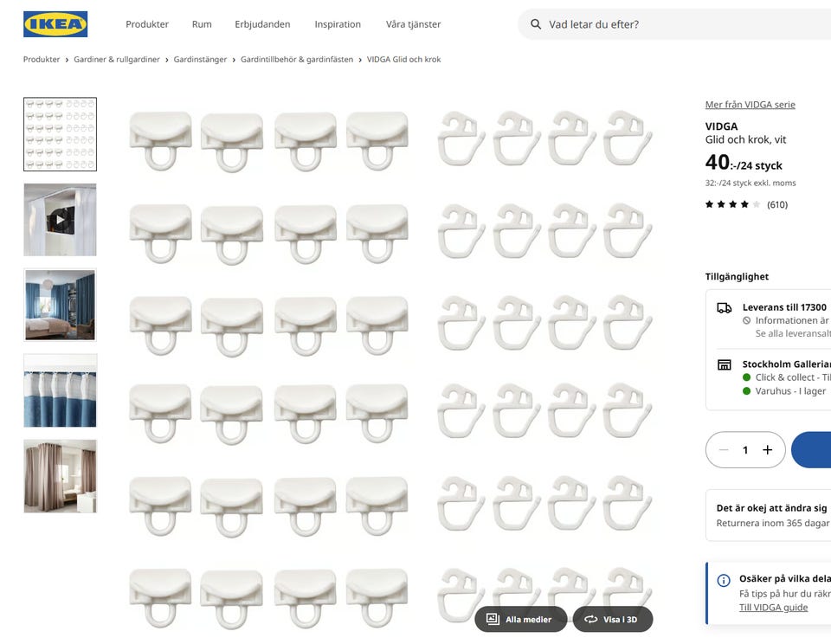Select the beige curtains room thumbnail
Viewport: 831px width, 644px height.
click(60, 476)
